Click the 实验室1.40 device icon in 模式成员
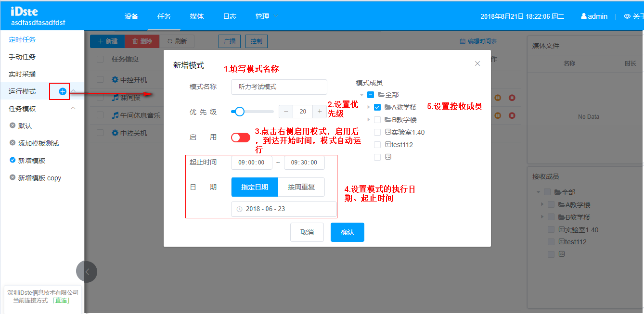Viewport: 644px width, 314px height. point(388,132)
